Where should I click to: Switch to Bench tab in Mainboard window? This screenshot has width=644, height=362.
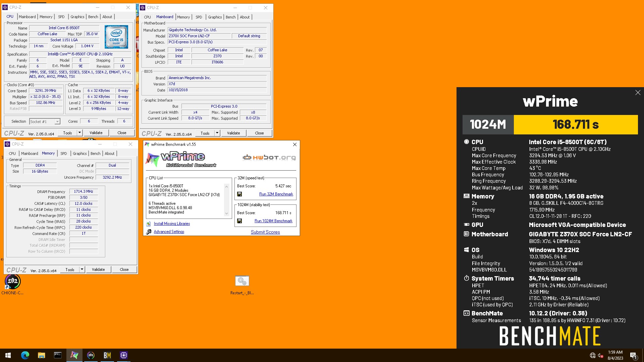tap(230, 17)
